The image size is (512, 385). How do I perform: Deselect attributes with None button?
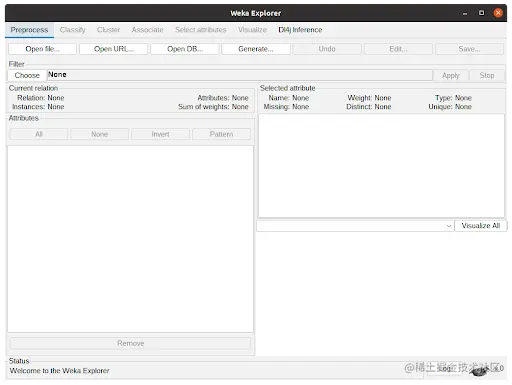(100, 134)
